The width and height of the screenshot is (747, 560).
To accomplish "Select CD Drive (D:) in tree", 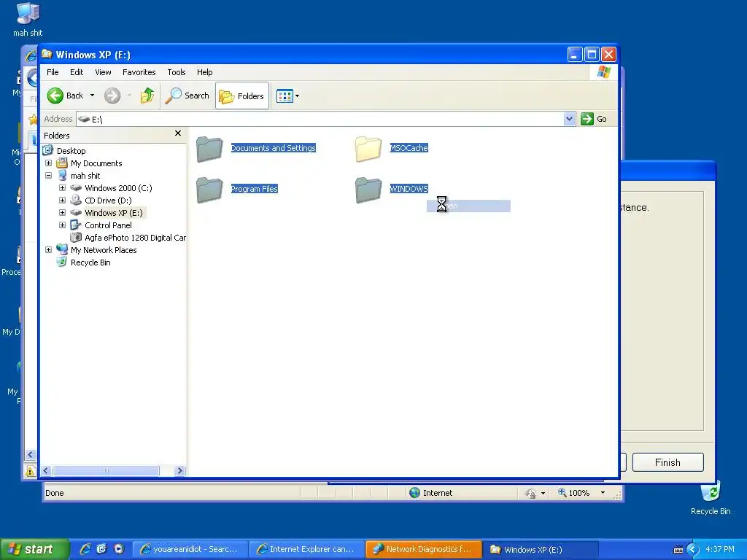I will 108,201.
